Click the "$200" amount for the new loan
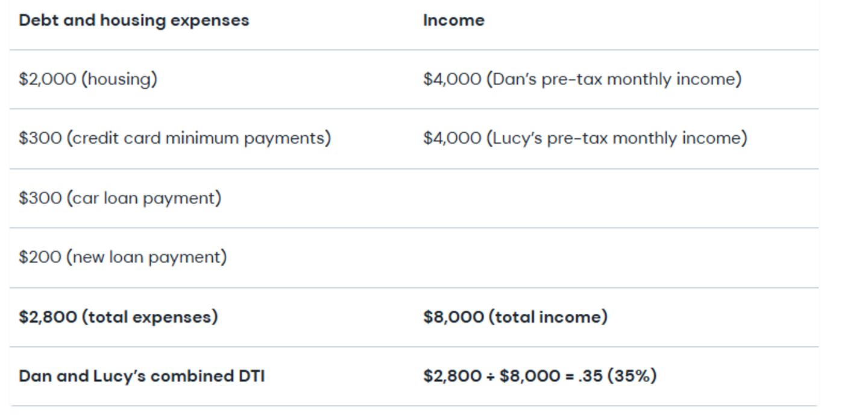Image resolution: width=868 pixels, height=417 pixels. (x=40, y=257)
